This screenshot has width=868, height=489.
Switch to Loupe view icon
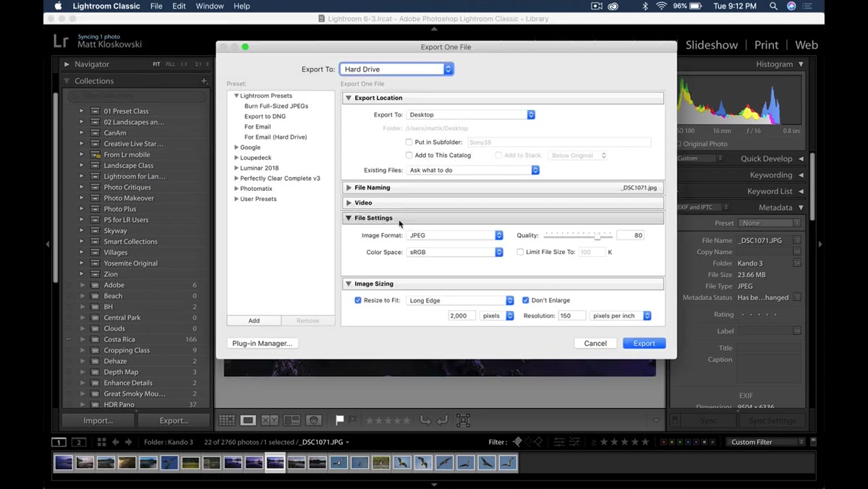coord(248,420)
